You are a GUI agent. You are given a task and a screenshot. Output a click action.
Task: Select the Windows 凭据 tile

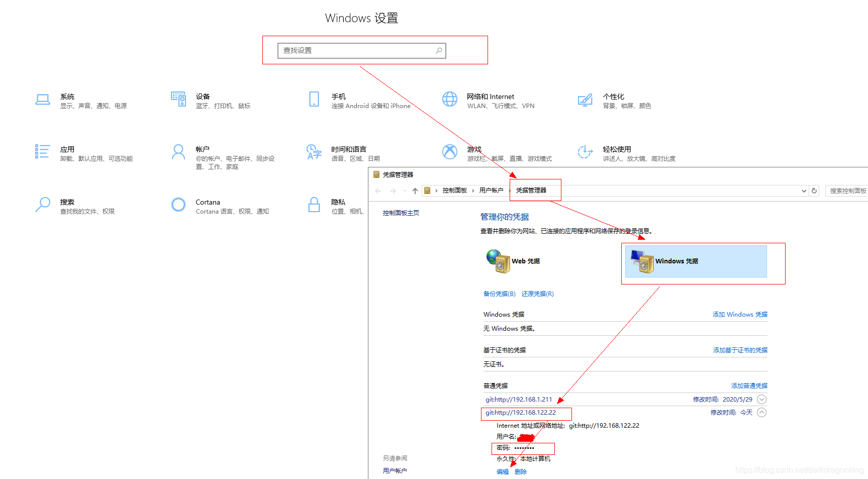[x=696, y=261]
